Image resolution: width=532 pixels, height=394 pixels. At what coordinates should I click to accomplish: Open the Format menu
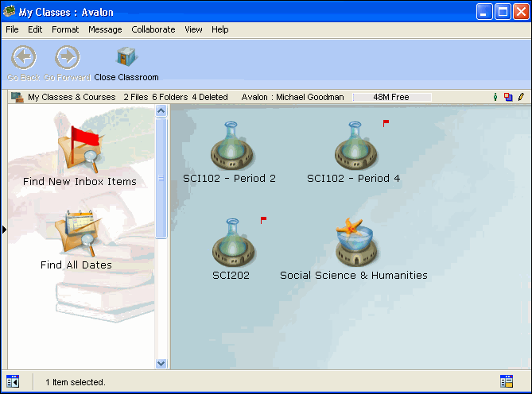pyautogui.click(x=65, y=29)
